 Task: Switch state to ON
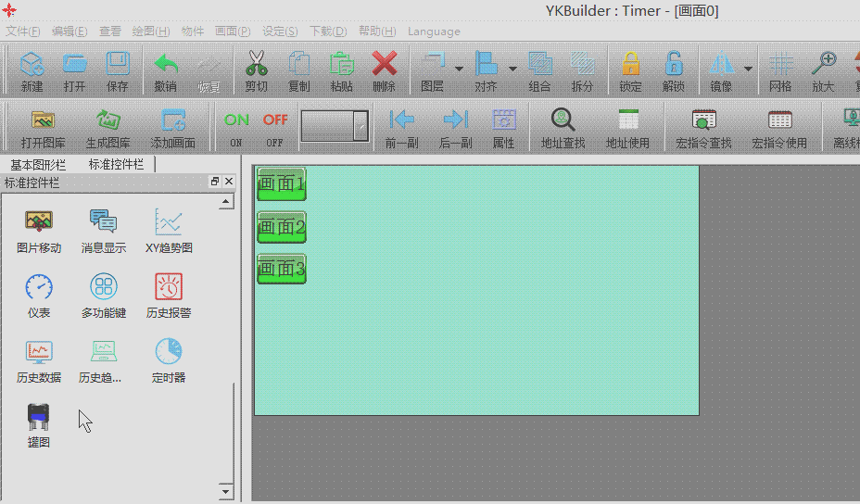pyautogui.click(x=236, y=126)
